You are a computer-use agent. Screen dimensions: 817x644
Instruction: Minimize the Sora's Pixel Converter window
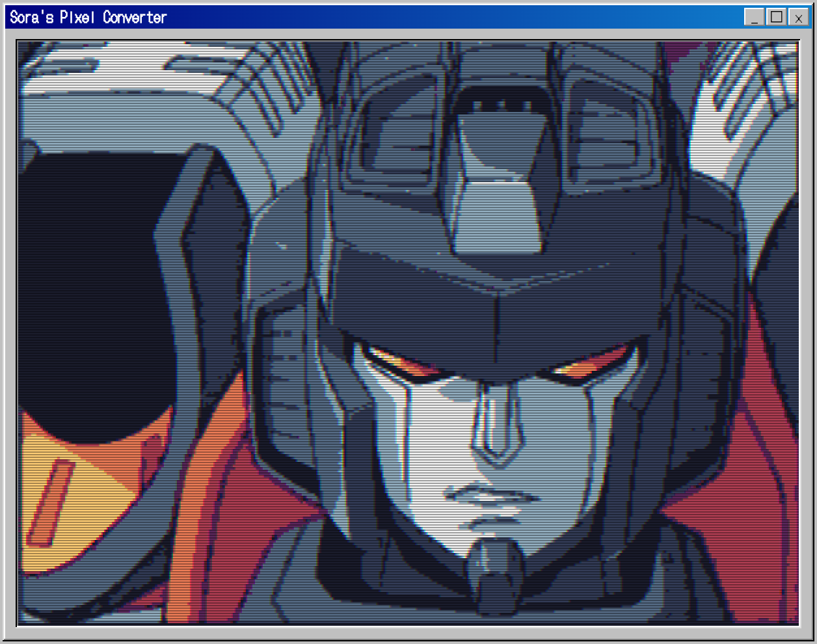pyautogui.click(x=755, y=18)
